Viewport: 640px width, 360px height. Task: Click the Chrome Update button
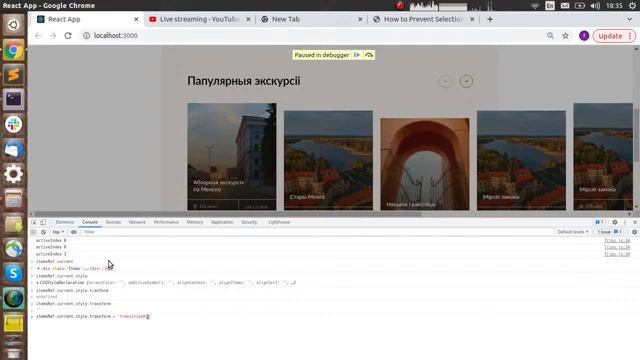tap(614, 36)
